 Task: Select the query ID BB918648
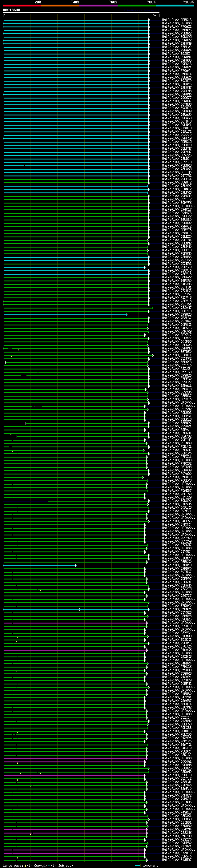pos(11,10)
